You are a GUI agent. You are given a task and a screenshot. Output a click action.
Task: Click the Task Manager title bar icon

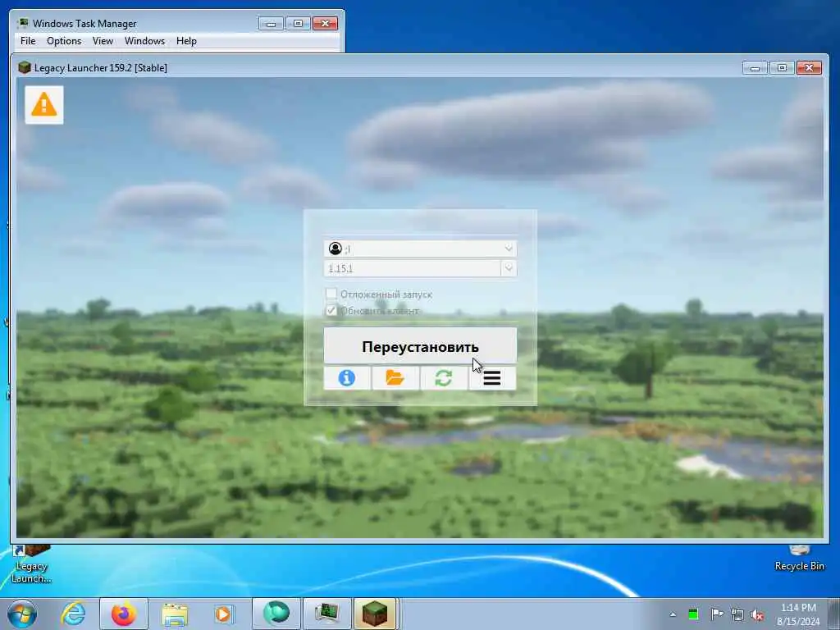[x=22, y=23]
